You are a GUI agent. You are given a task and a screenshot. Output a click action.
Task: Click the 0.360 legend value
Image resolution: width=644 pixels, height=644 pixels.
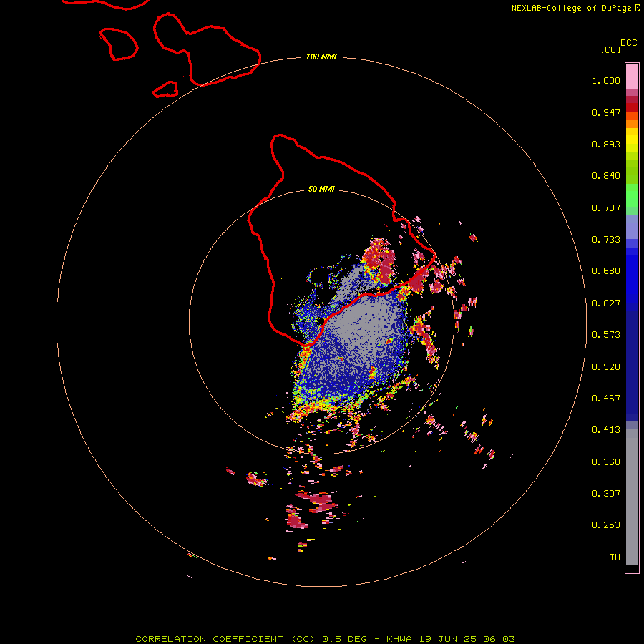tap(606, 462)
